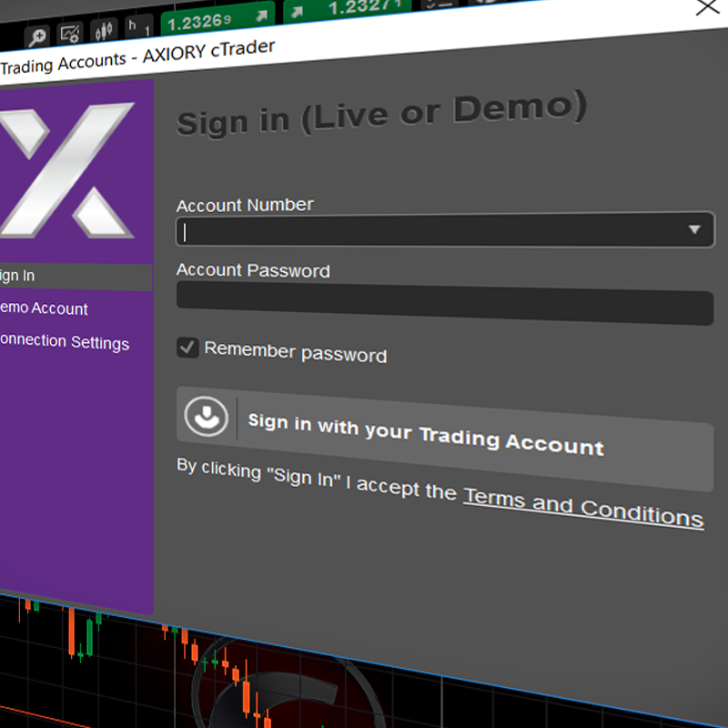This screenshot has width=728, height=728.
Task: Focus the Account Password field
Action: tap(445, 303)
